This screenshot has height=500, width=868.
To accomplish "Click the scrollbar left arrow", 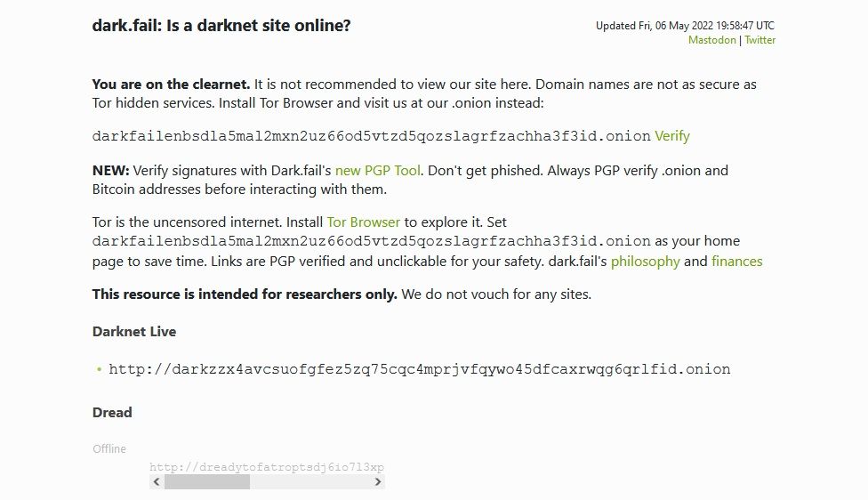I will [157, 481].
